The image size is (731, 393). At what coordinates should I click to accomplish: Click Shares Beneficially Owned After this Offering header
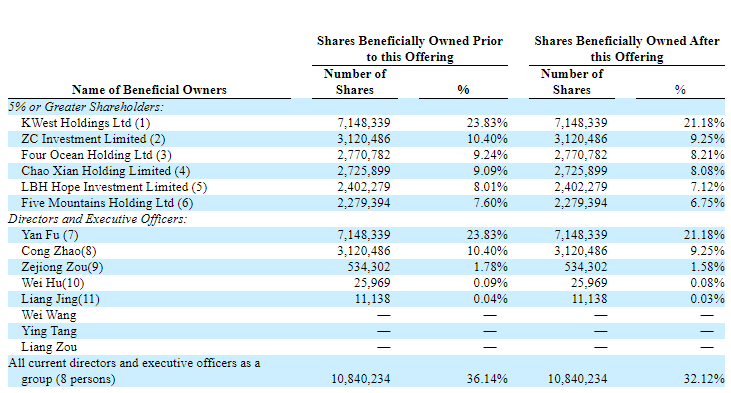[627, 49]
